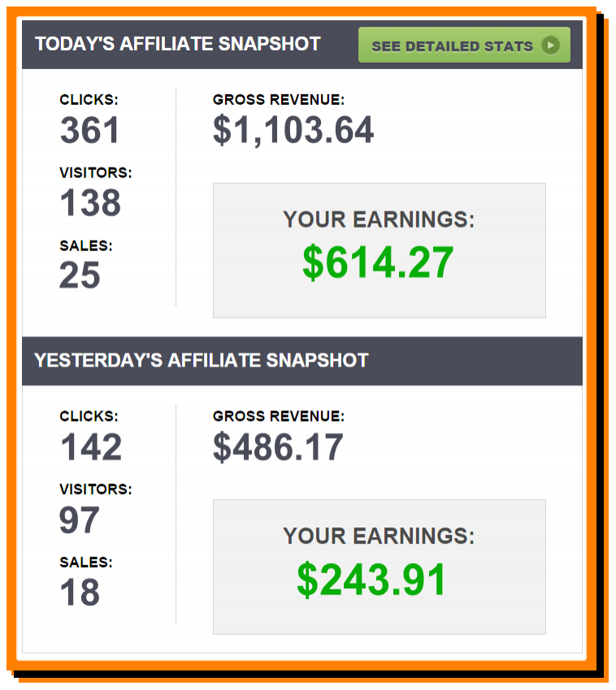Select Today's Affiliate Snapshot header
Image resolution: width=616 pixels, height=690 pixels.
tap(177, 44)
